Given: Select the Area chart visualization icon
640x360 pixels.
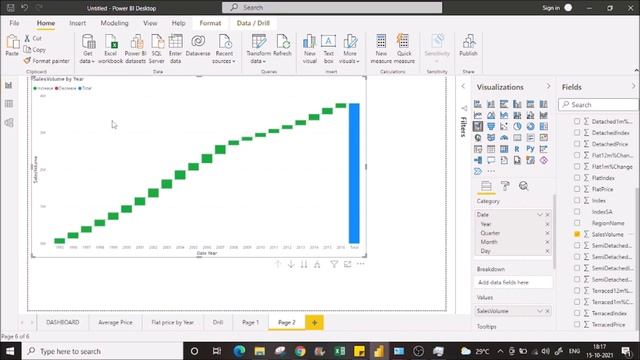Looking at the screenshot, I should (x=491, y=116).
